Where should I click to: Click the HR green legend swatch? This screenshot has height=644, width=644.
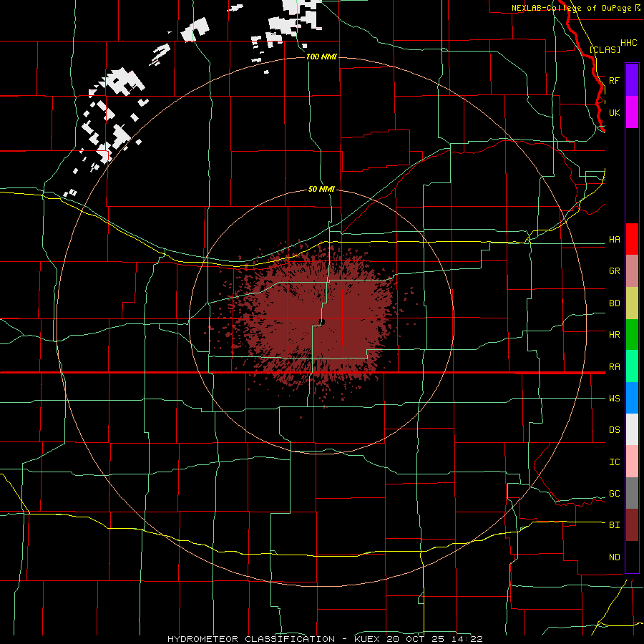[x=632, y=335]
